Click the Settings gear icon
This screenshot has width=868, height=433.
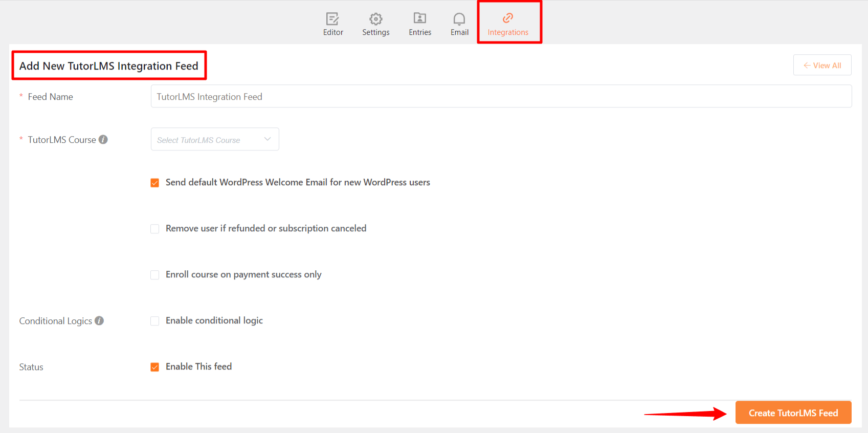click(376, 19)
